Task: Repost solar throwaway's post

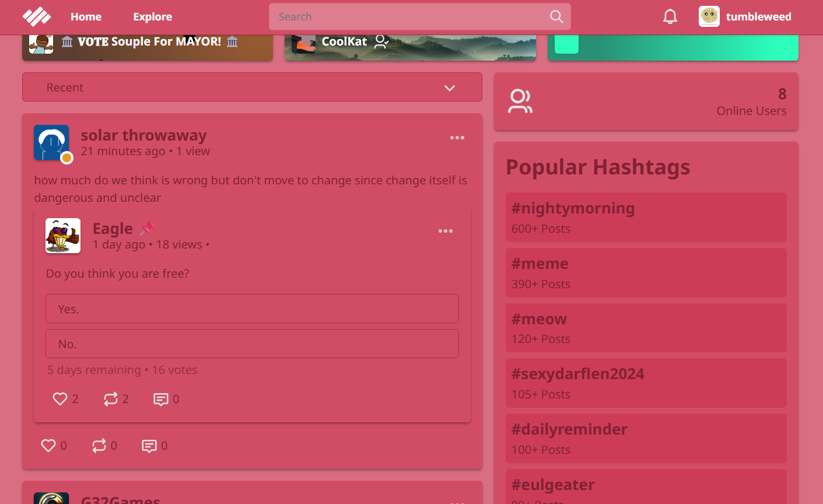Action: (99, 446)
